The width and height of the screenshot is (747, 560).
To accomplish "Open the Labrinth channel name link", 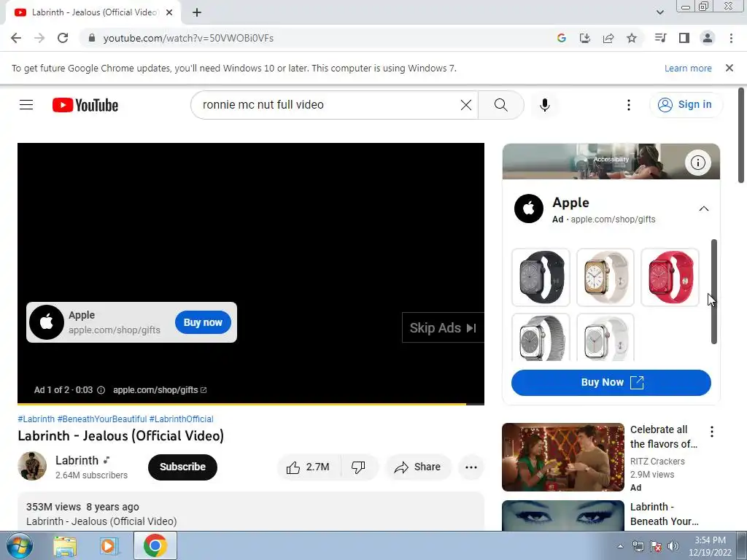I will [77, 461].
